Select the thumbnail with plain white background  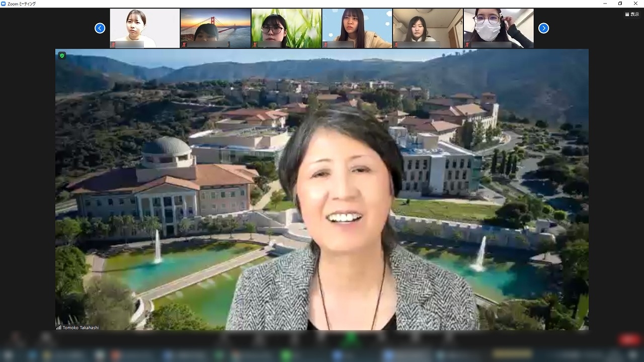[145, 28]
